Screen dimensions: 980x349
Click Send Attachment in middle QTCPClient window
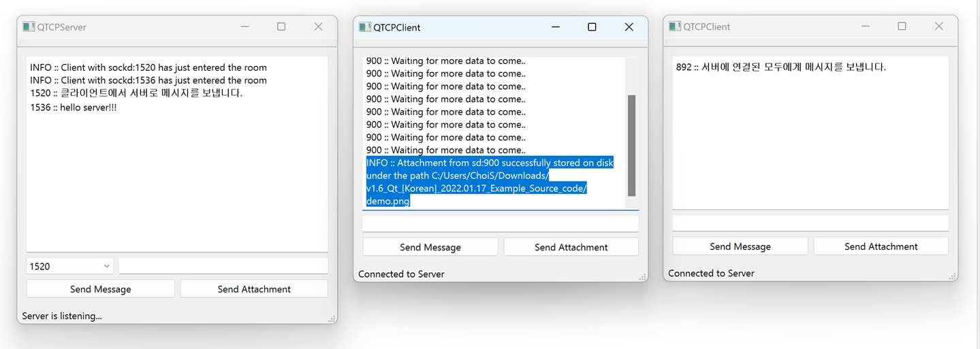[571, 247]
